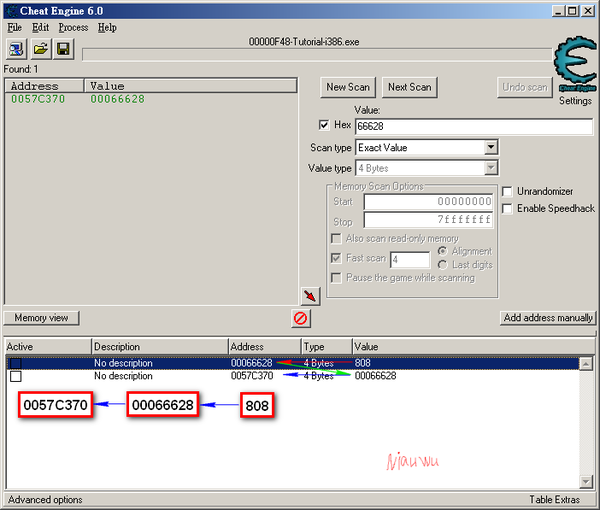Screen dimensions: 600x510
Task: Open the Edit menu
Action: (40, 28)
